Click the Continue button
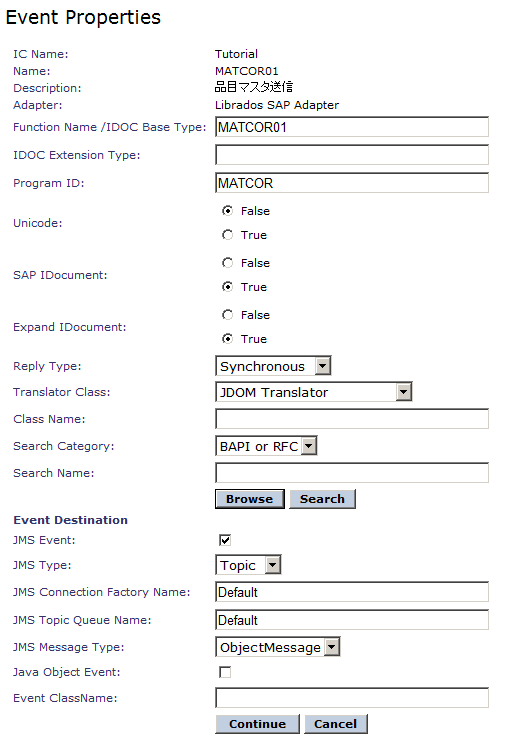 257,724
